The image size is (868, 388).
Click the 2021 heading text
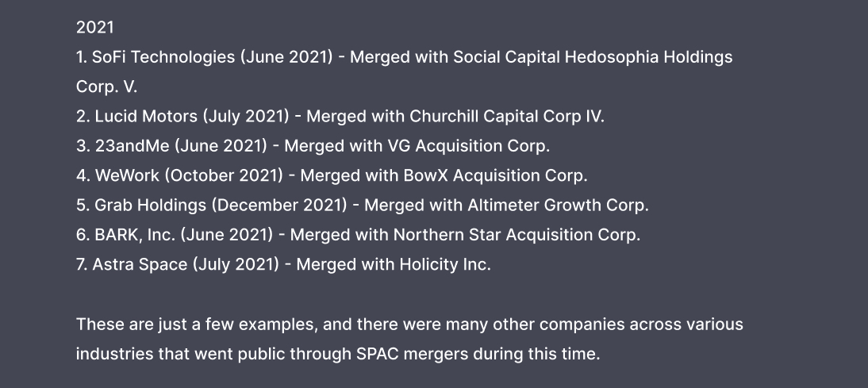point(95,28)
